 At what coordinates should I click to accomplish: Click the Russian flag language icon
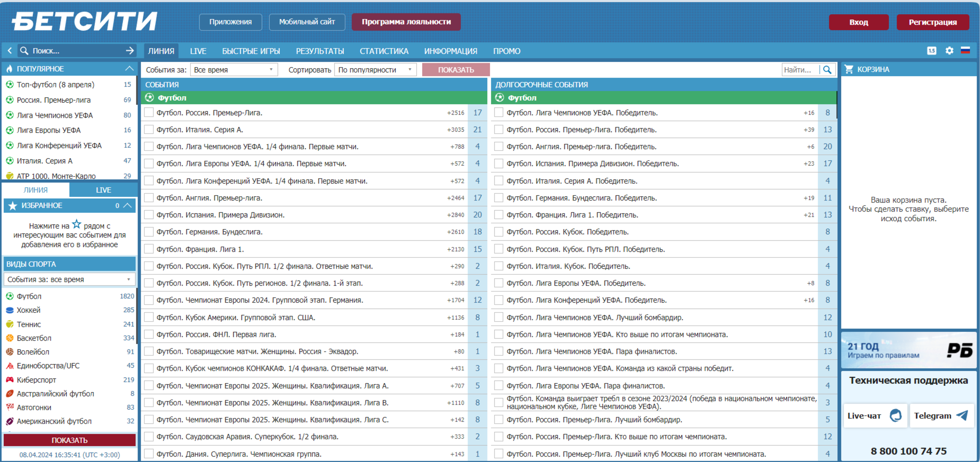tap(966, 50)
